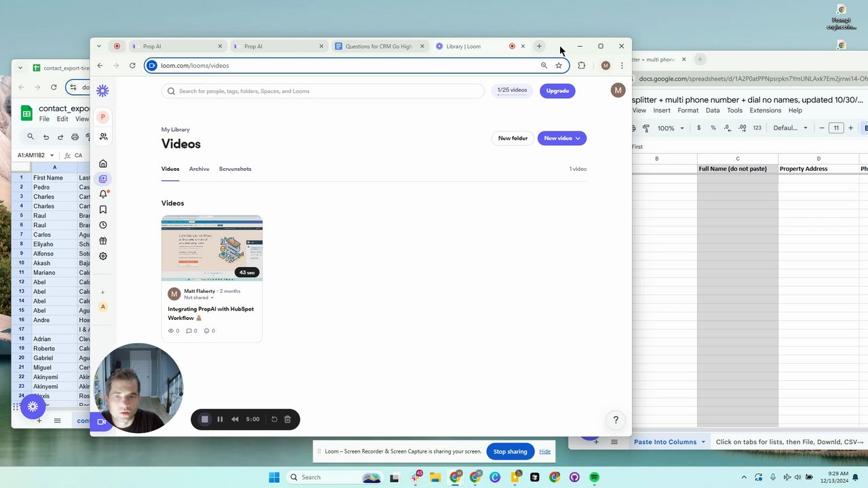Stop the Loom recording
The image size is (868, 488).
click(x=205, y=420)
